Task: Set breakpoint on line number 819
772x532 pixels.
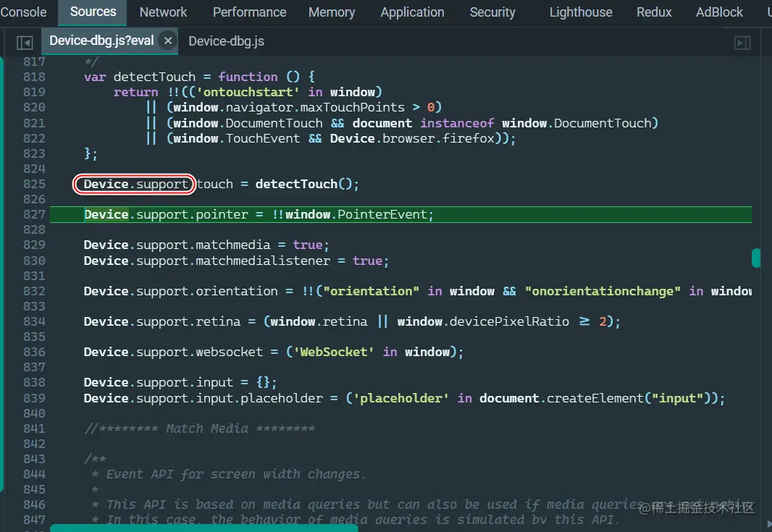Action: (34, 92)
